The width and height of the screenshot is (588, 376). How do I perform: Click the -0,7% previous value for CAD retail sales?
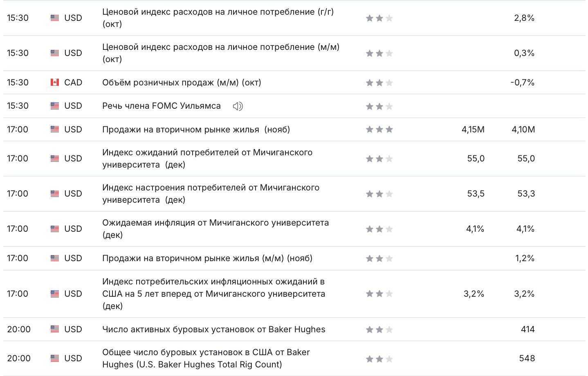(x=523, y=83)
